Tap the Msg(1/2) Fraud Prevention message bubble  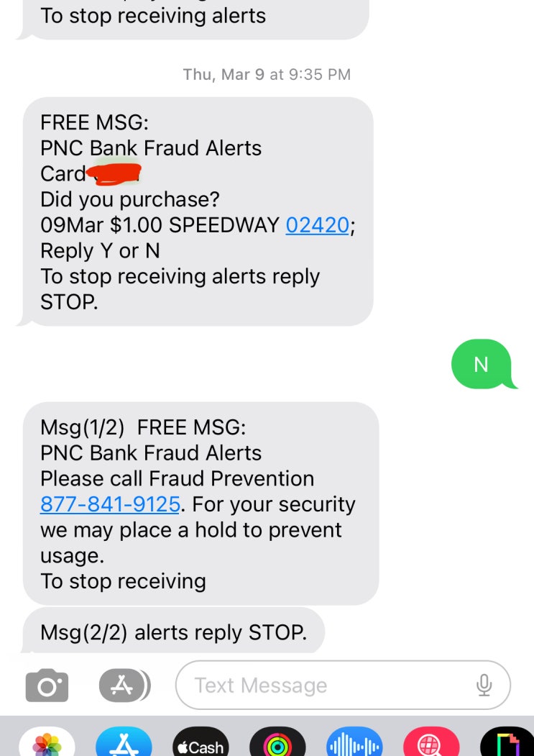(x=201, y=504)
